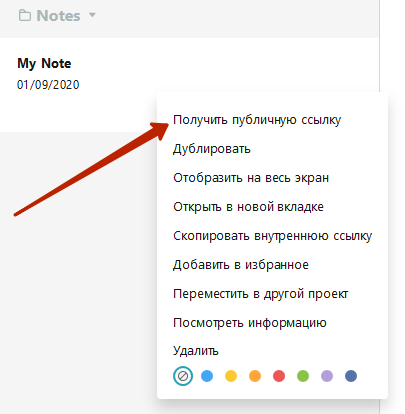405x414 pixels.
Task: Pick the green color label
Action: pos(303,376)
